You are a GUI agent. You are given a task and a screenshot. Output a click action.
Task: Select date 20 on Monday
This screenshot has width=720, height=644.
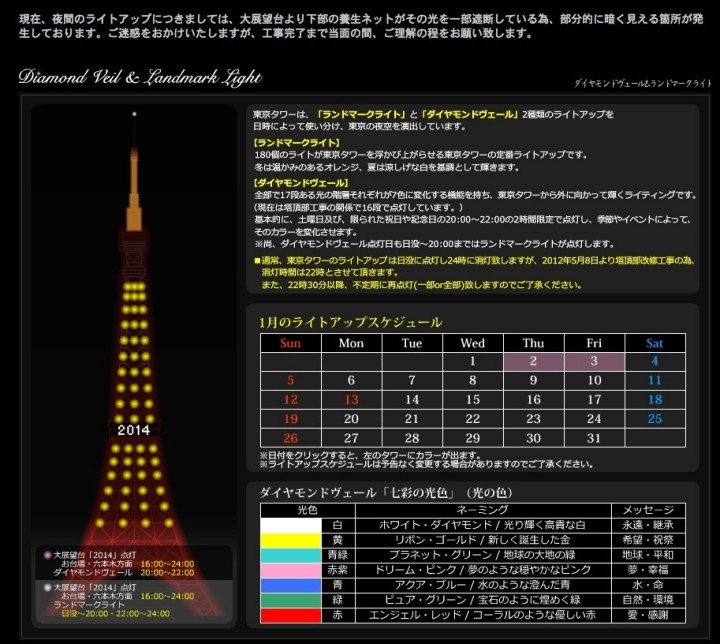pos(351,419)
